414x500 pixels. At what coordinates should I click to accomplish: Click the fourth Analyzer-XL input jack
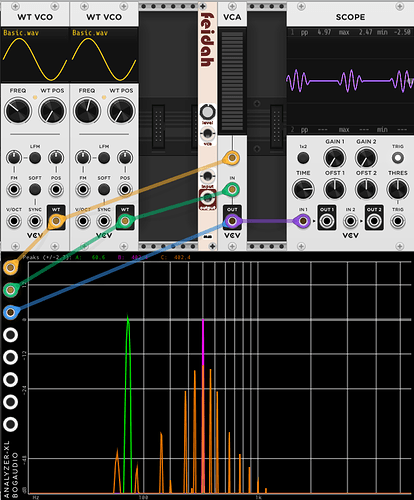click(11, 335)
